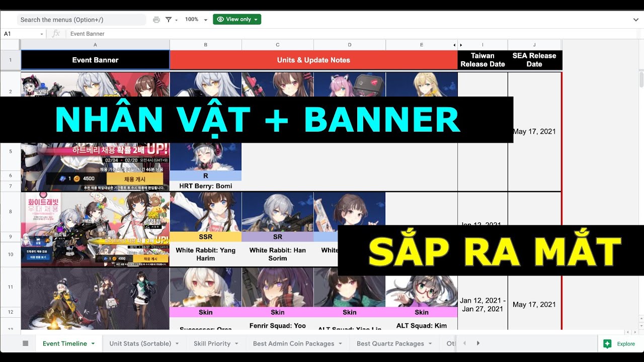This screenshot has height=362, width=644.
Task: Click the purple SR rarity cell
Action: click(278, 237)
